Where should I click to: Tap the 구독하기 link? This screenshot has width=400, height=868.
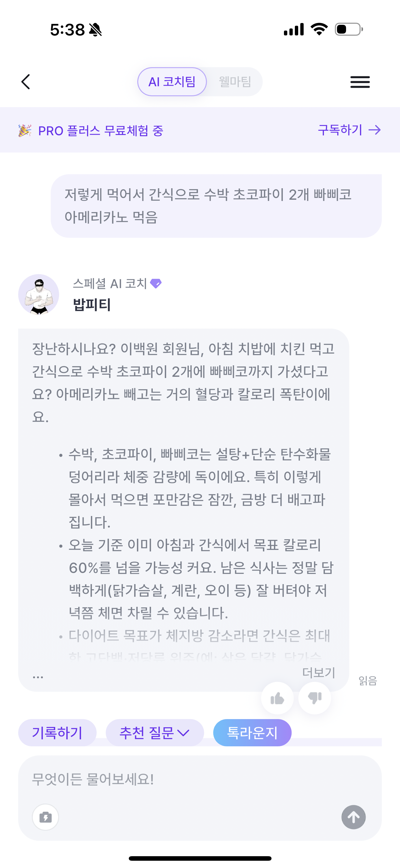(349, 130)
